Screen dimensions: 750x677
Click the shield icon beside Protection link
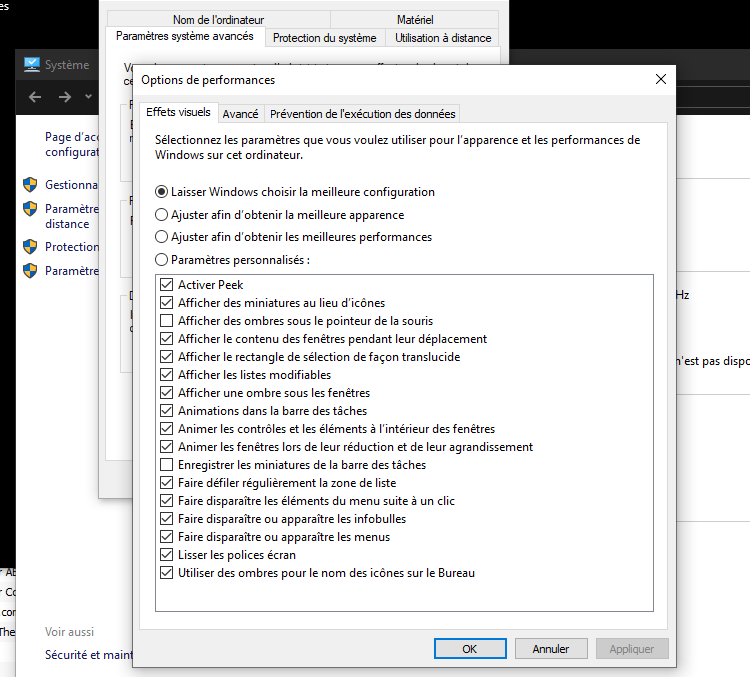[30, 246]
